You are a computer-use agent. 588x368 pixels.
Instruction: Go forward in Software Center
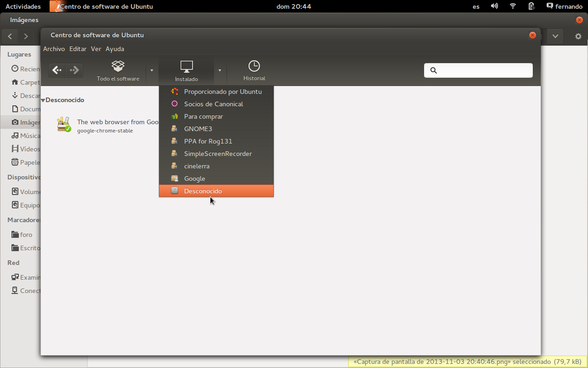74,70
